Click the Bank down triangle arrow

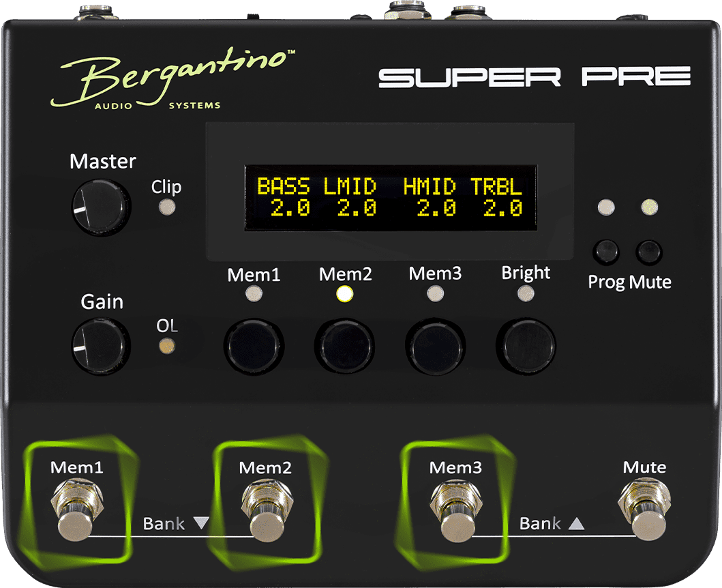tap(200, 523)
